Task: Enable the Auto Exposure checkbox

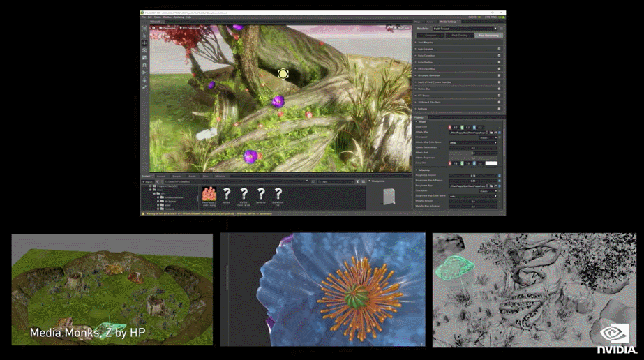Action: pyautogui.click(x=499, y=49)
